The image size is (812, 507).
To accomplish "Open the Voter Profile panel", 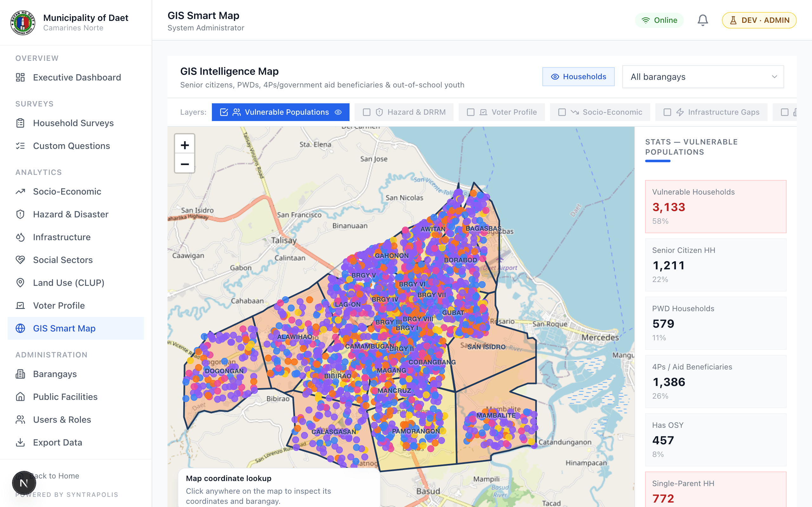I will click(59, 305).
